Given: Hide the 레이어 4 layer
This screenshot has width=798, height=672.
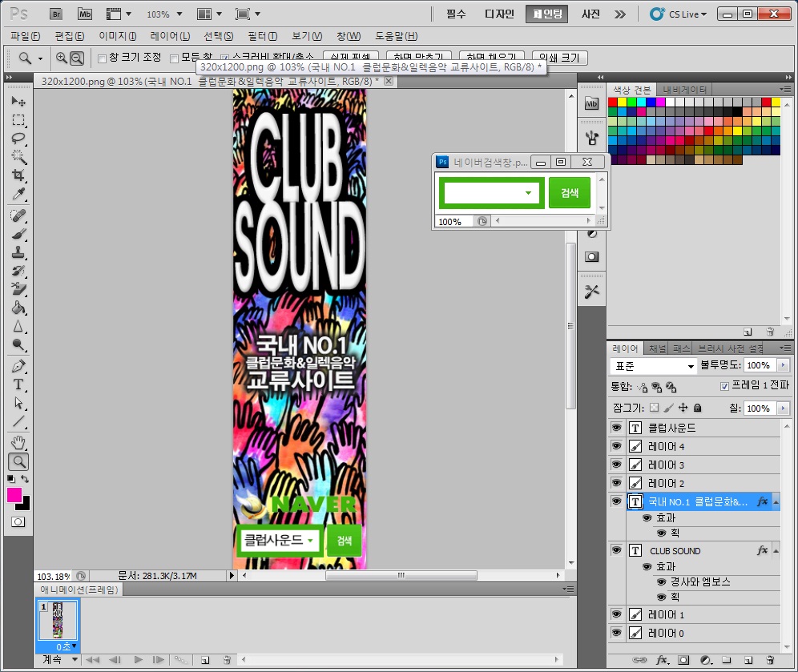Looking at the screenshot, I should click(x=616, y=446).
